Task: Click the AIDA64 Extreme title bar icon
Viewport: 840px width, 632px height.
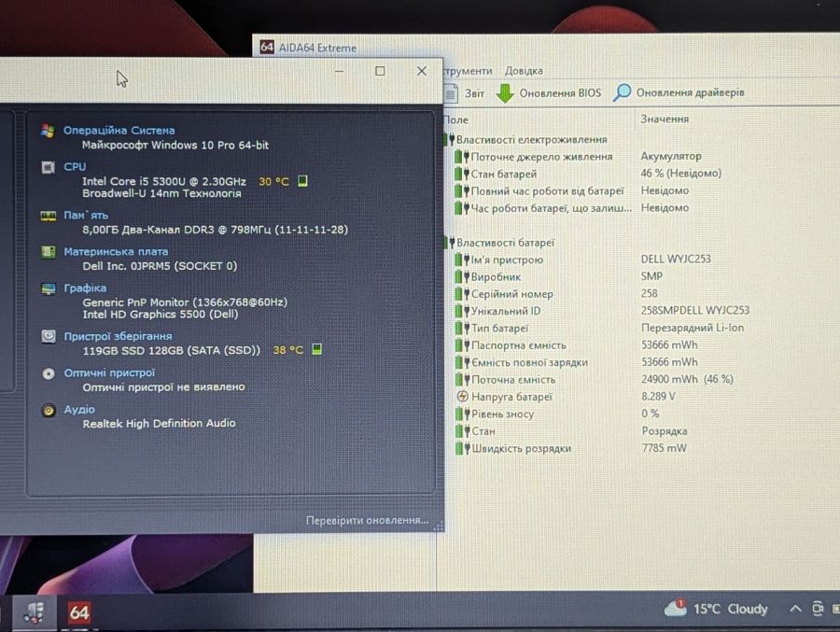Action: (x=267, y=48)
